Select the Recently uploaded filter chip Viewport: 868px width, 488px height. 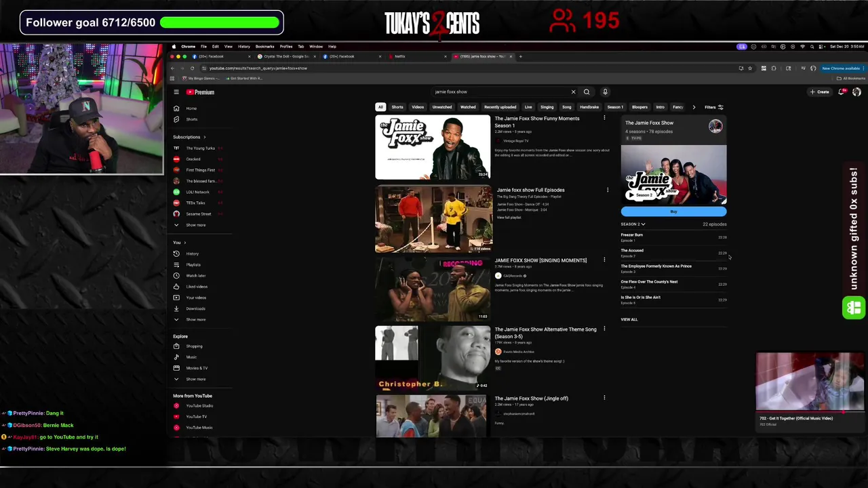point(500,107)
